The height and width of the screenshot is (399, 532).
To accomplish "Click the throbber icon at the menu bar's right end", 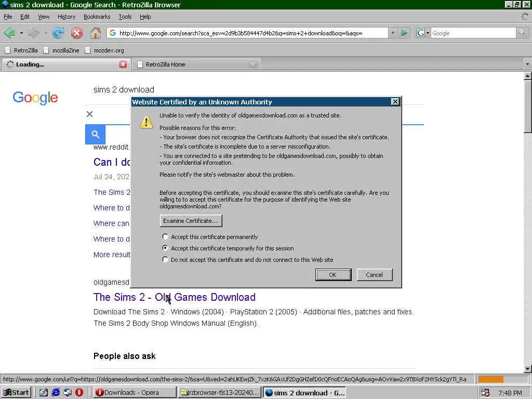I will pyautogui.click(x=525, y=16).
